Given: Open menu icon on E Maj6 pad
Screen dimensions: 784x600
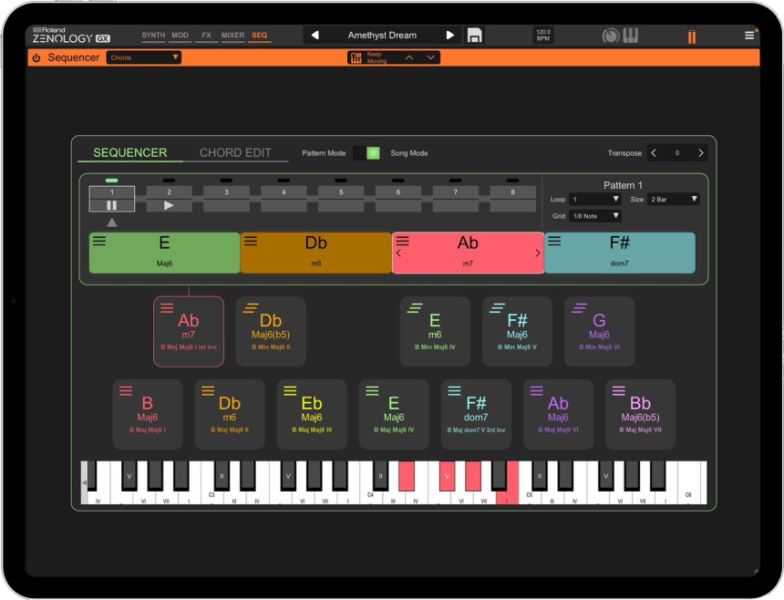Looking at the screenshot, I should pyautogui.click(x=372, y=391).
